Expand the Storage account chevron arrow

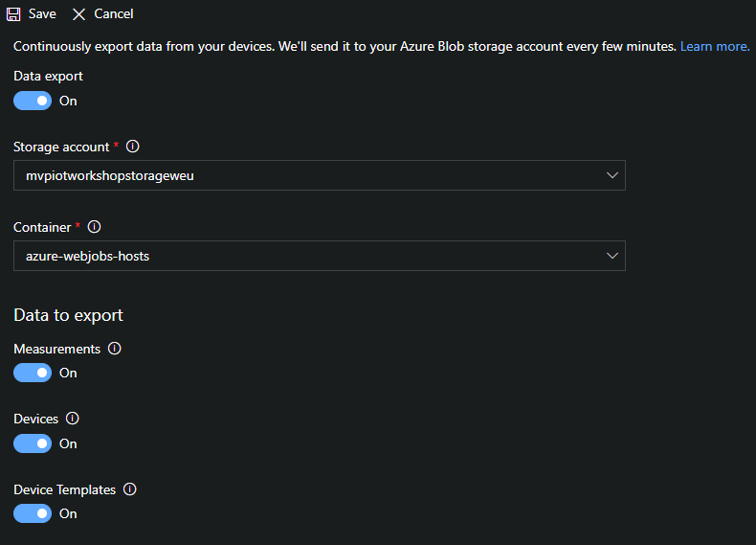612,175
